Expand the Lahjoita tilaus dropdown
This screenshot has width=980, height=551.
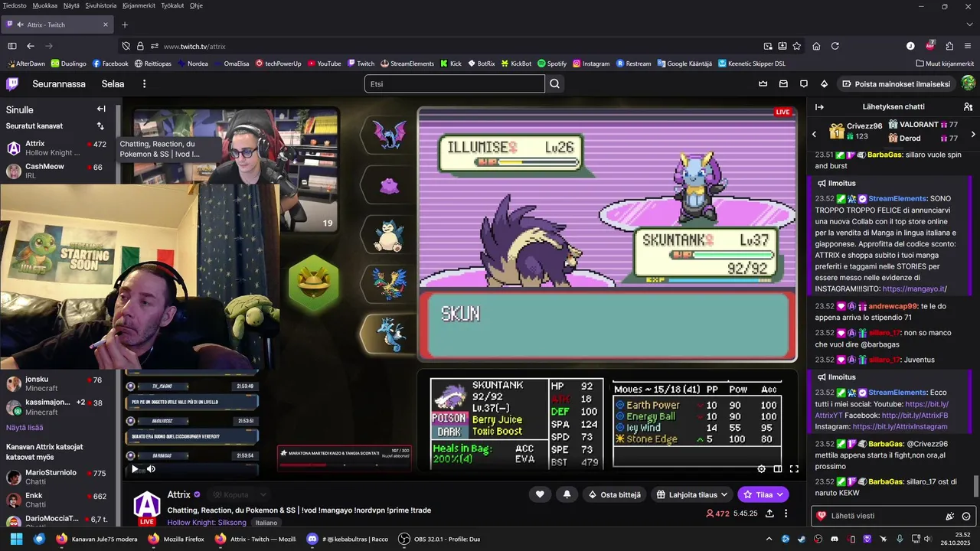(x=724, y=495)
